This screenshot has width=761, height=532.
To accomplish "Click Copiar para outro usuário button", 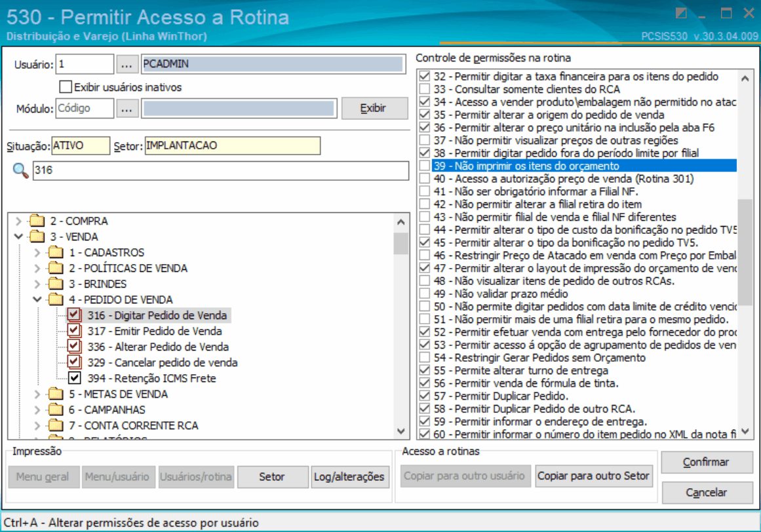I will pos(465,476).
